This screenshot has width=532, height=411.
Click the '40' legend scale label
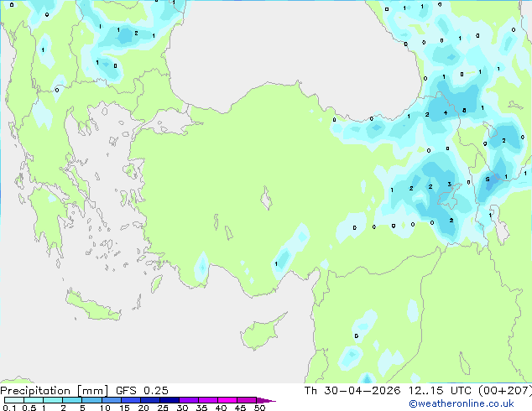point(221,408)
